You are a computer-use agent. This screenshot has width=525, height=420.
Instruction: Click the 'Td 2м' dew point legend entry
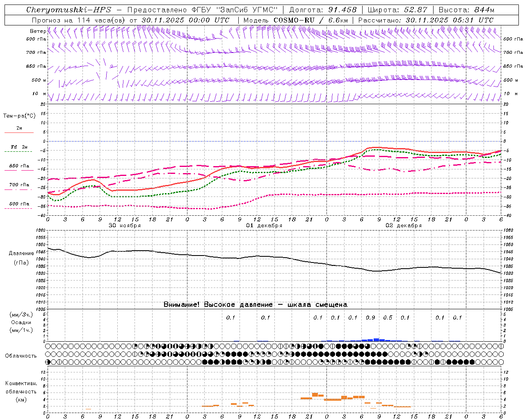point(19,147)
